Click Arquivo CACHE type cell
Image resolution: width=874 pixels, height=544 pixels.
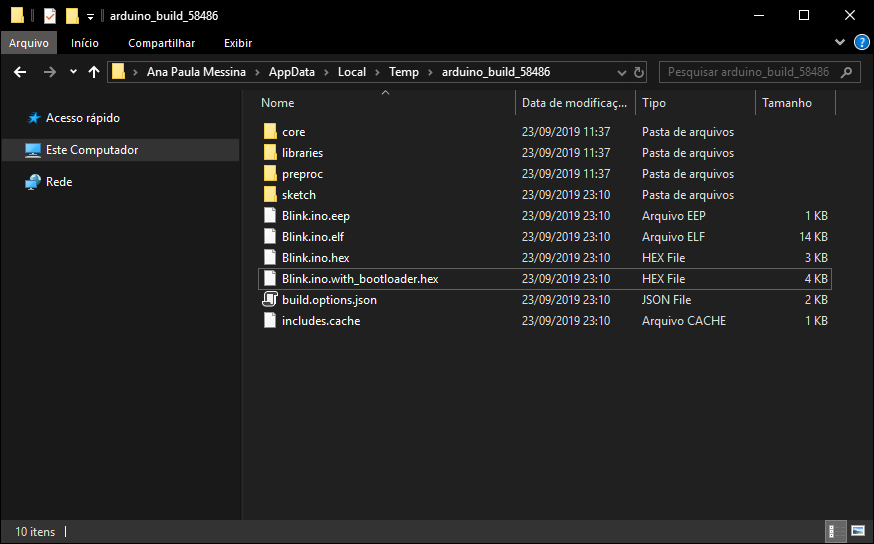point(684,320)
